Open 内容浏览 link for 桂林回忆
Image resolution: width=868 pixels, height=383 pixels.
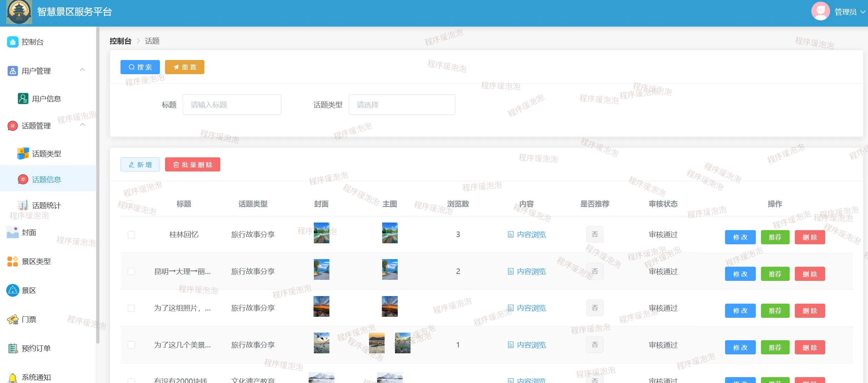(527, 235)
